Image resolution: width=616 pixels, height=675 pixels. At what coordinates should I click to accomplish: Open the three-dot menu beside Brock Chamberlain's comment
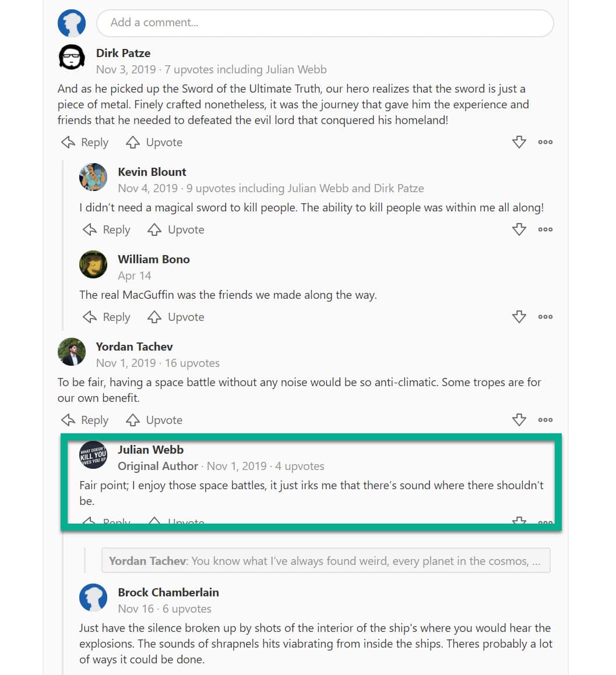(x=545, y=673)
